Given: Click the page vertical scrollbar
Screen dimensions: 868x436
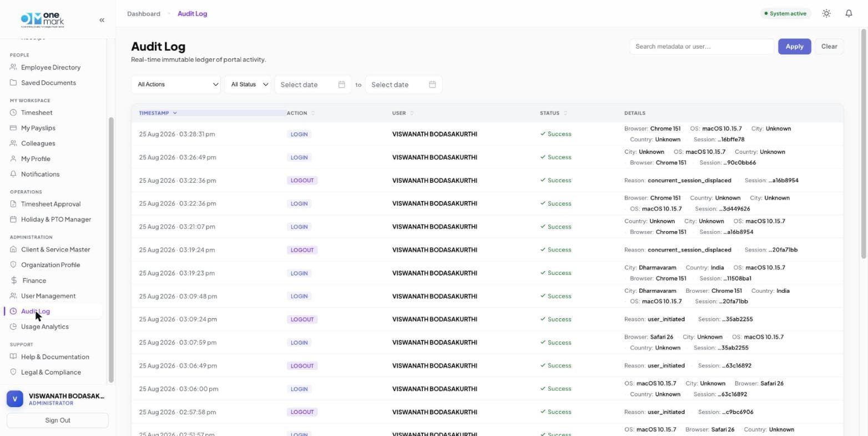Looking at the screenshot, I should tap(863, 144).
